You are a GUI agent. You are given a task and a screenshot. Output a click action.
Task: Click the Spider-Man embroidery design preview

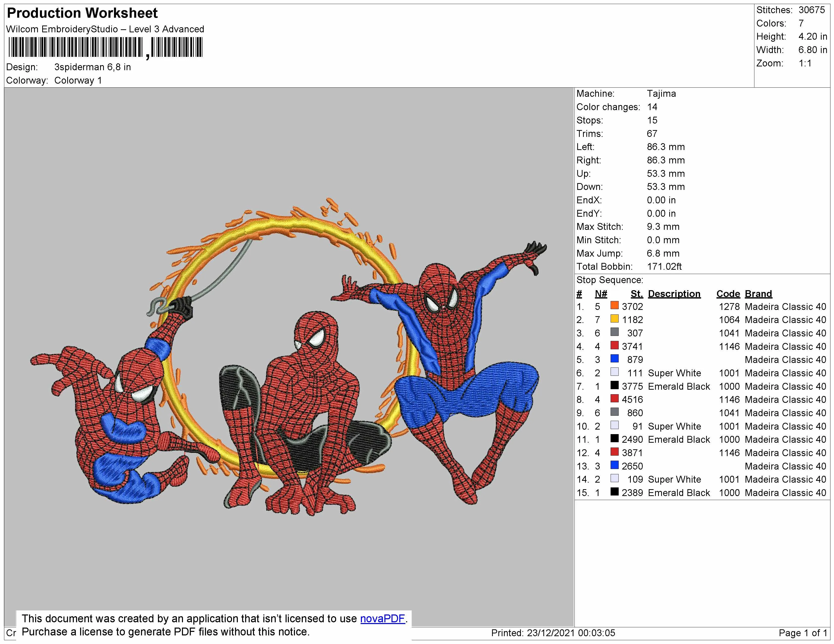289,357
